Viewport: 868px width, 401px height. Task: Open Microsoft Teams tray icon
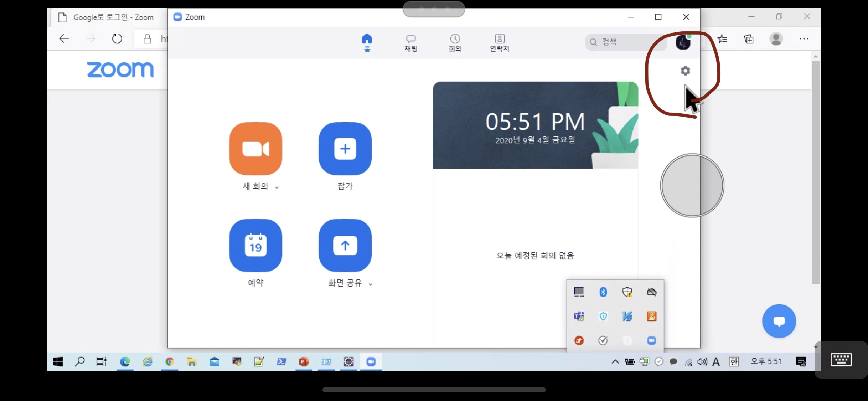pos(579,316)
